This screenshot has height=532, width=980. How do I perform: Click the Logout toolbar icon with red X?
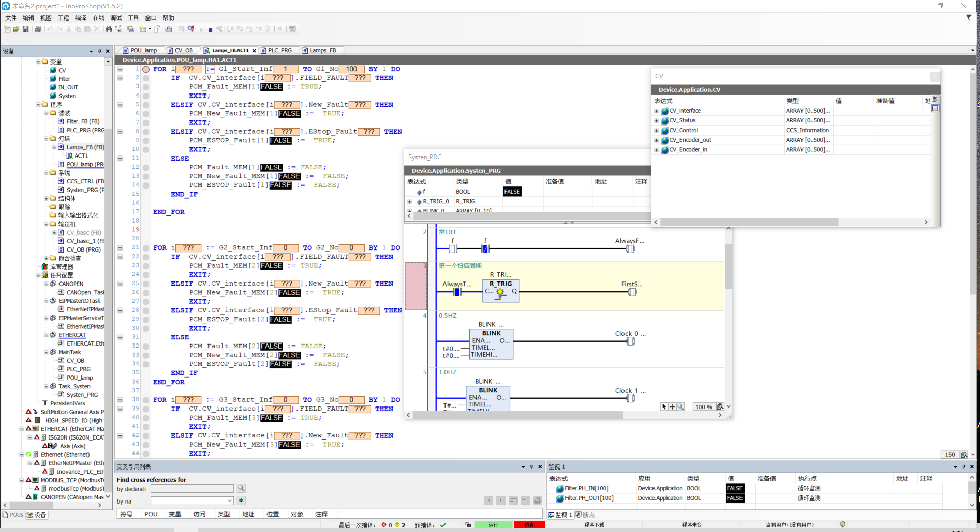(191, 29)
